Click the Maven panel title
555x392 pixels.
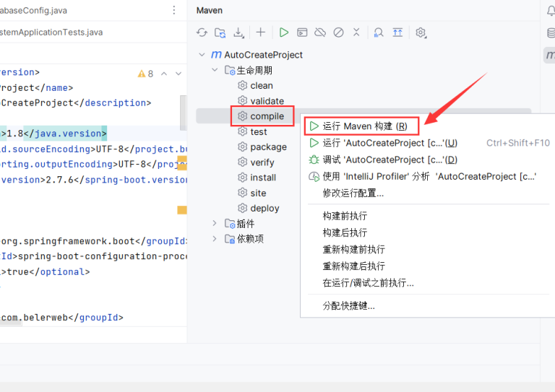(210, 11)
